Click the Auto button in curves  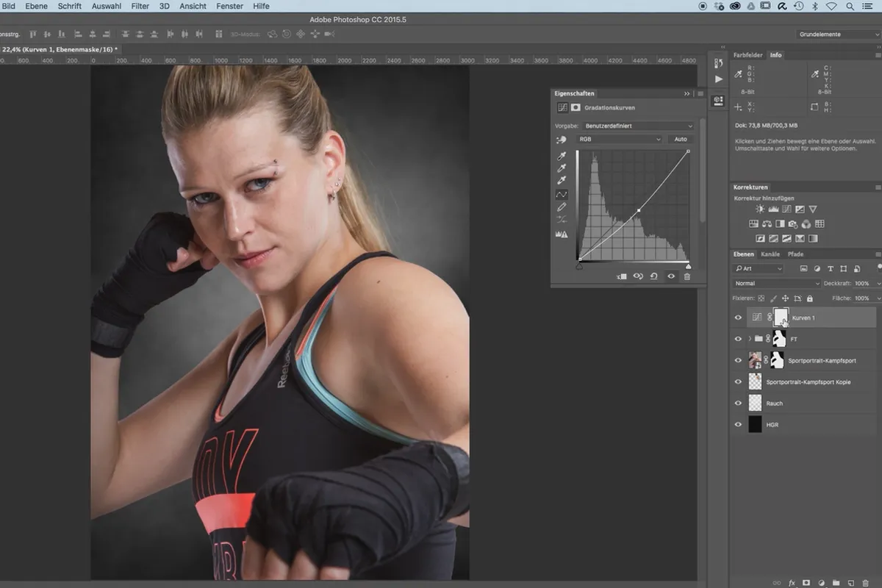coord(681,139)
